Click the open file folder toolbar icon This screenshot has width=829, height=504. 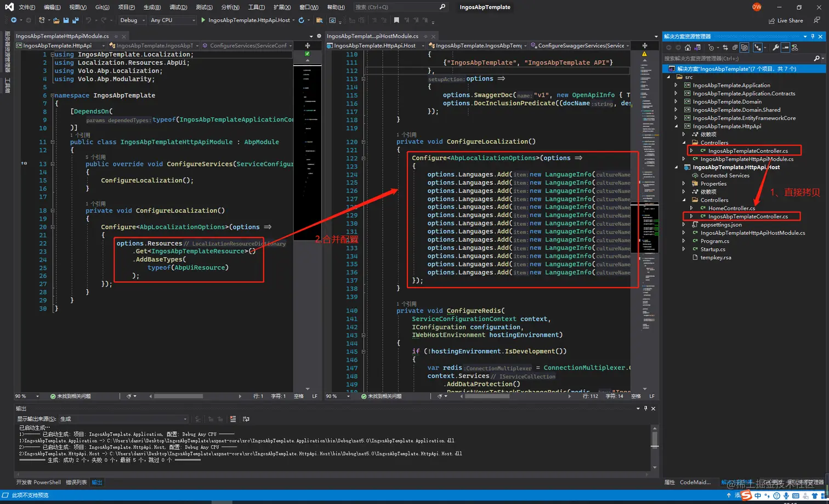[56, 20]
